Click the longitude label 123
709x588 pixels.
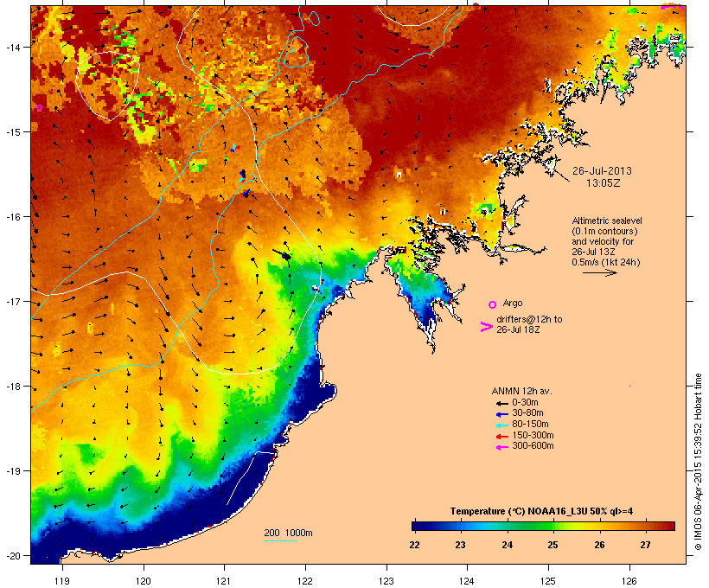(x=386, y=581)
